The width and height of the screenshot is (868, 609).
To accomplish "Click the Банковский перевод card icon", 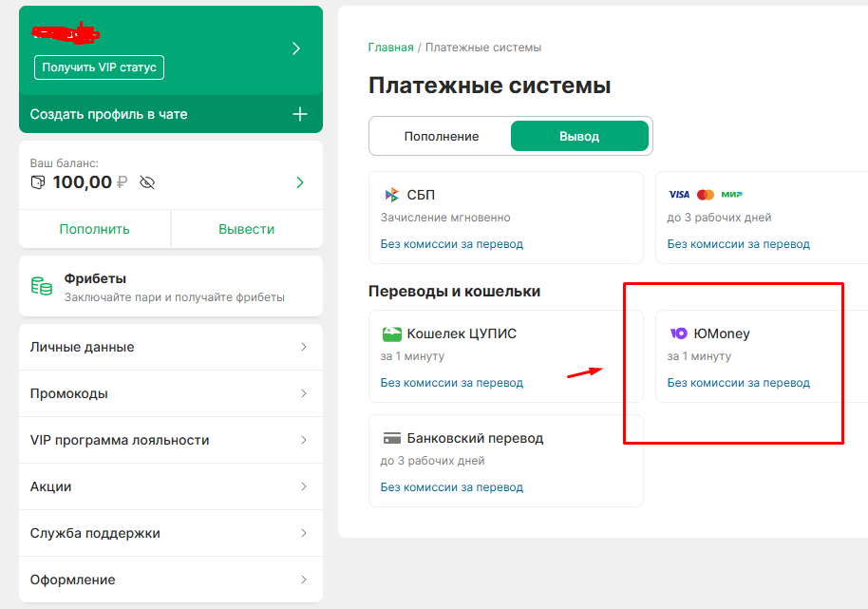I will pyautogui.click(x=392, y=439).
